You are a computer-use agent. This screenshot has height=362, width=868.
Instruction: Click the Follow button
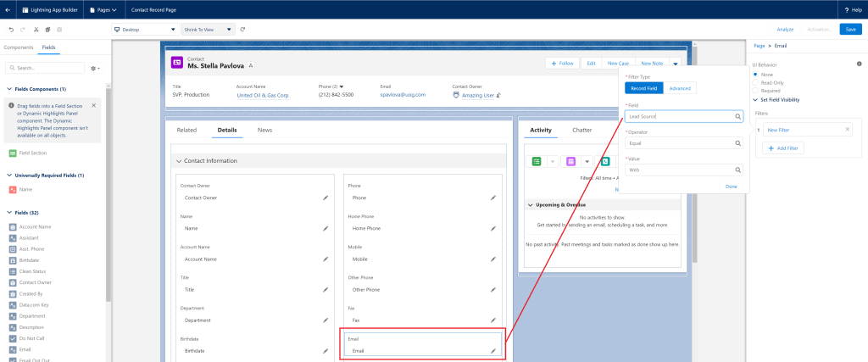[x=563, y=63]
